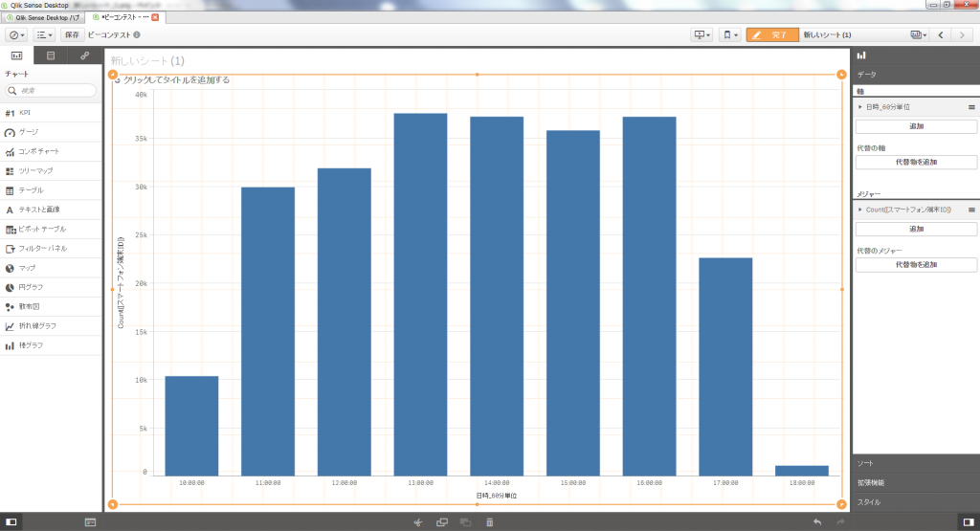Click the 完了 done editing button
The height and width of the screenshot is (531, 980).
(771, 34)
